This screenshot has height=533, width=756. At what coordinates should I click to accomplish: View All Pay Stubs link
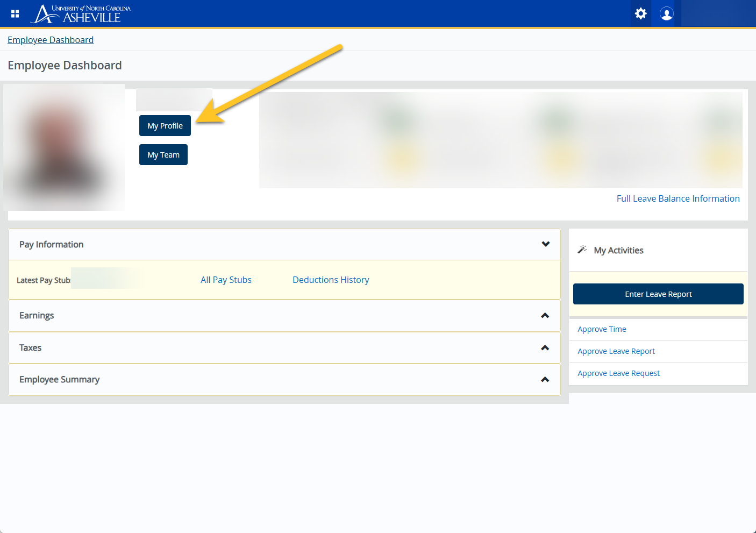tap(226, 280)
